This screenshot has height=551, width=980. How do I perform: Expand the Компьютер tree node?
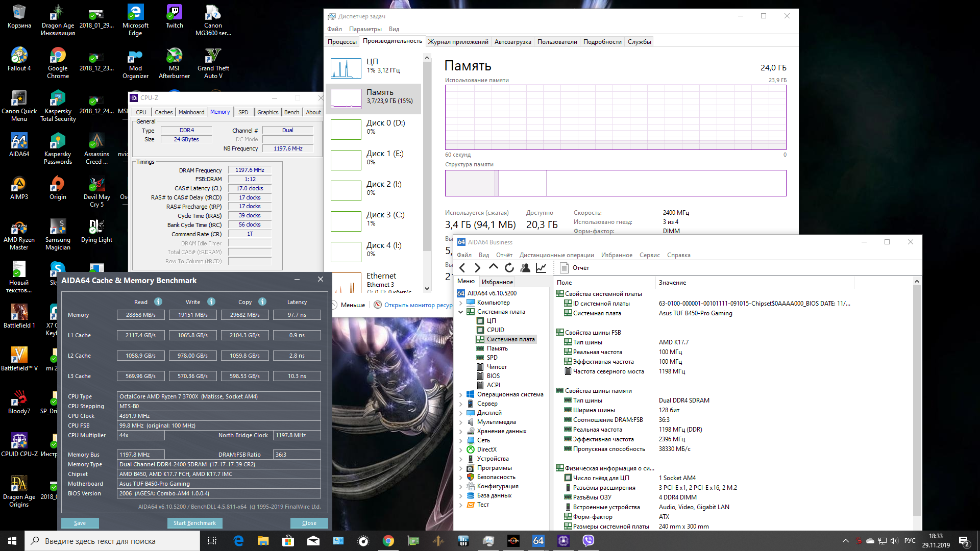[x=461, y=303]
